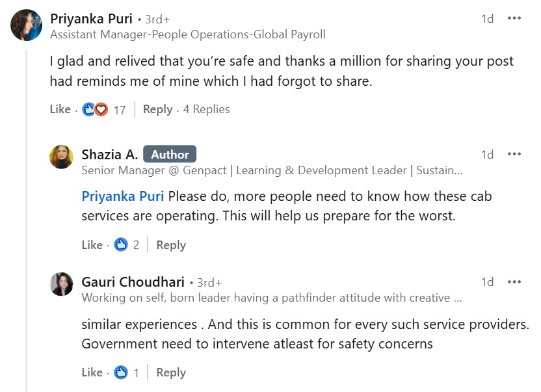This screenshot has width=541, height=392.
Task: Like Priyanka Puri's comment
Action: [60, 109]
